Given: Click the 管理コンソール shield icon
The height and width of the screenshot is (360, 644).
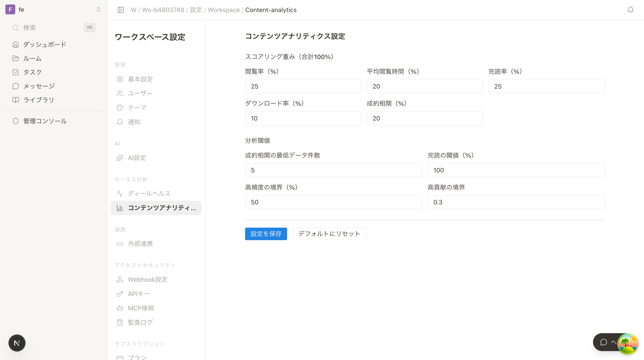Looking at the screenshot, I should point(15,121).
